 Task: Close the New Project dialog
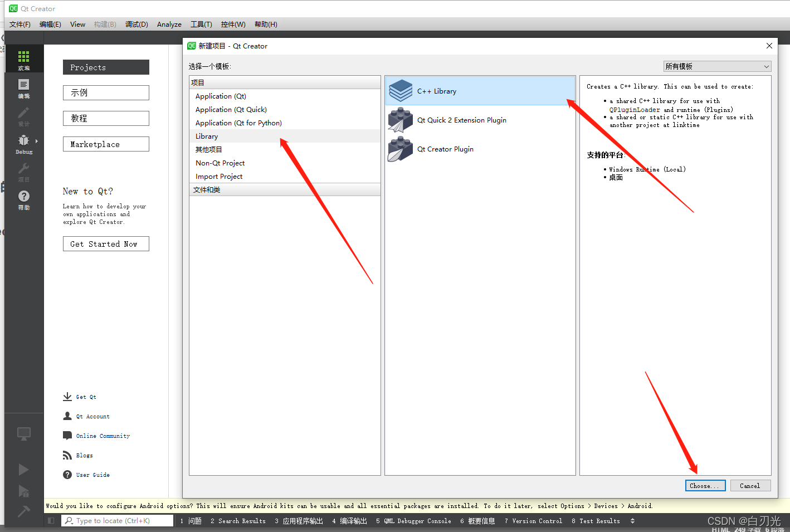[x=769, y=46]
